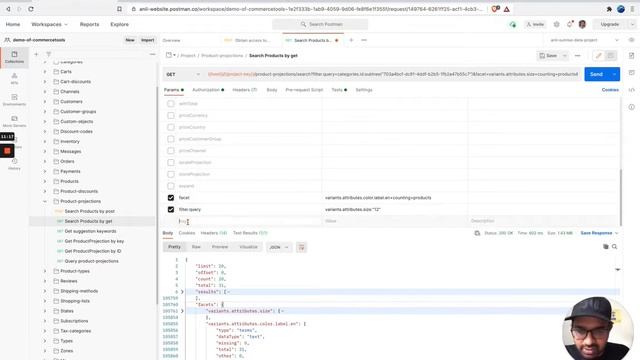This screenshot has width=640, height=360.
Task: Click the Upgrade button
Action: (x=609, y=24)
